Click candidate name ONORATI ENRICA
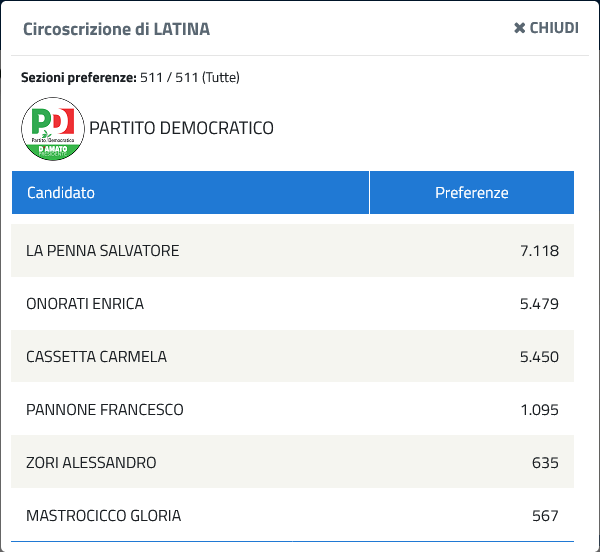This screenshot has height=552, width=600. pyautogui.click(x=85, y=304)
